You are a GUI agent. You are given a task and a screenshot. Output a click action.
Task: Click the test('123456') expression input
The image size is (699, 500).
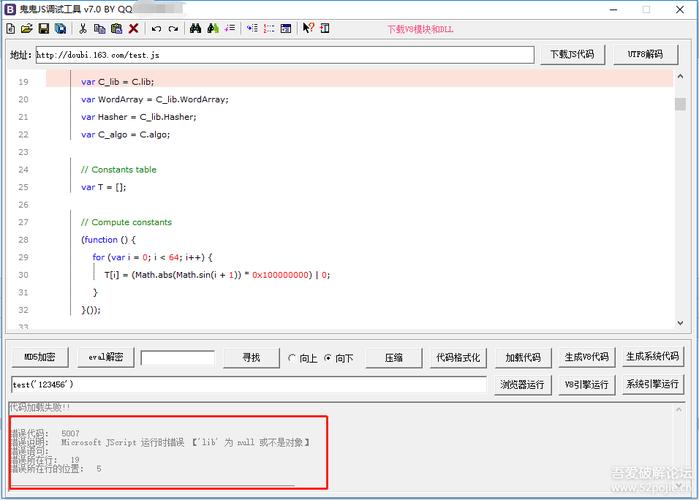(249, 385)
